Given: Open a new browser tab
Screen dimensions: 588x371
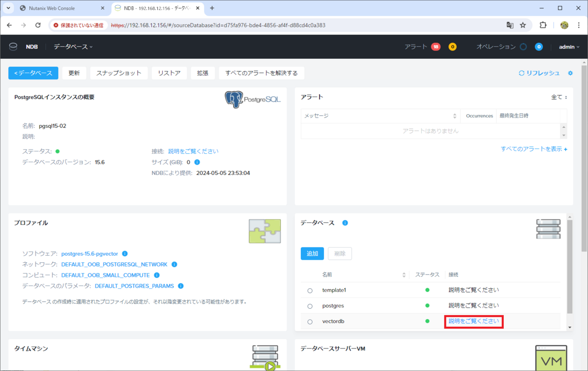Looking at the screenshot, I should [212, 8].
